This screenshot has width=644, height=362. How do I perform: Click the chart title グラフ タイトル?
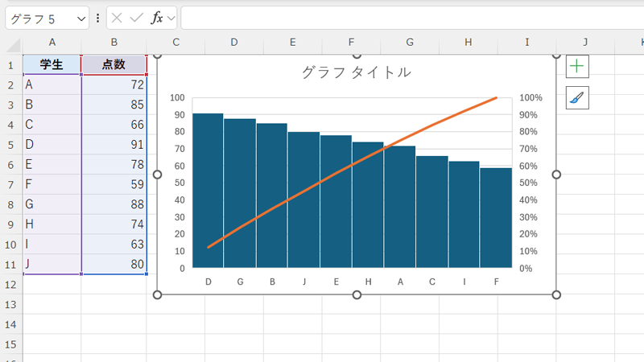[x=356, y=72]
